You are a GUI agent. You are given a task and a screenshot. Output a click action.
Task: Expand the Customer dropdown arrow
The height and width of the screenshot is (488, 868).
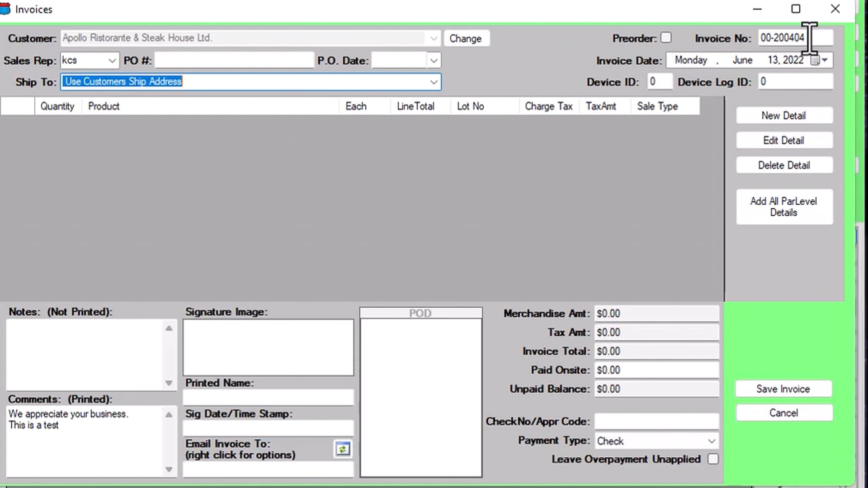(x=434, y=38)
